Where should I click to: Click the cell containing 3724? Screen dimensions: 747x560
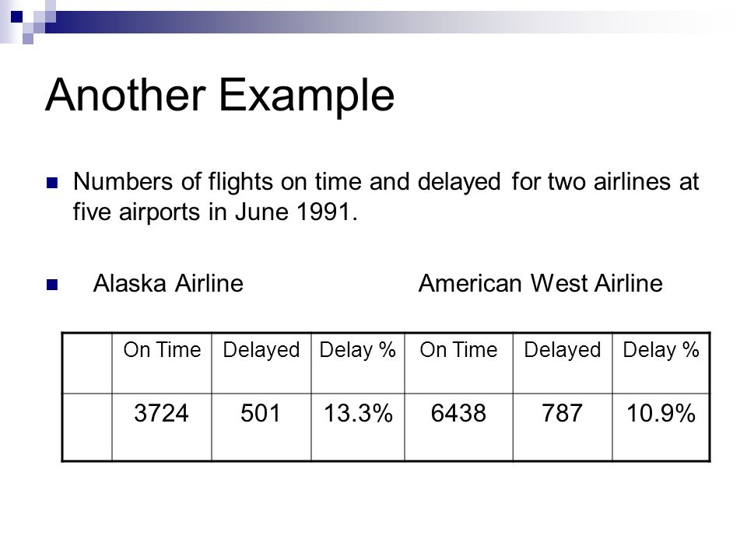pos(162,427)
